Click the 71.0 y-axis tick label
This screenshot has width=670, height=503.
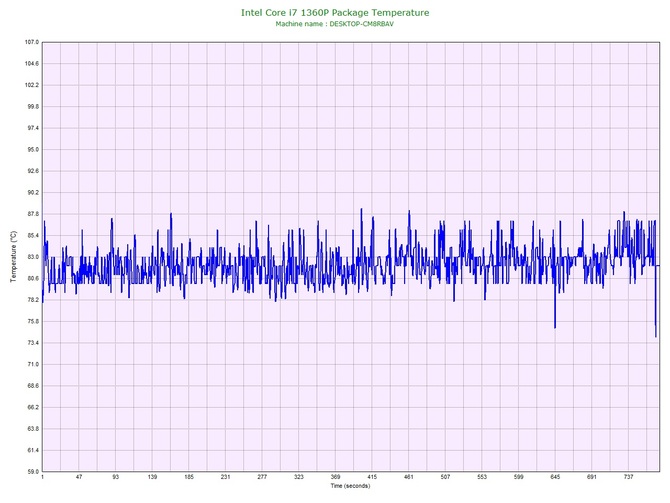pos(33,365)
